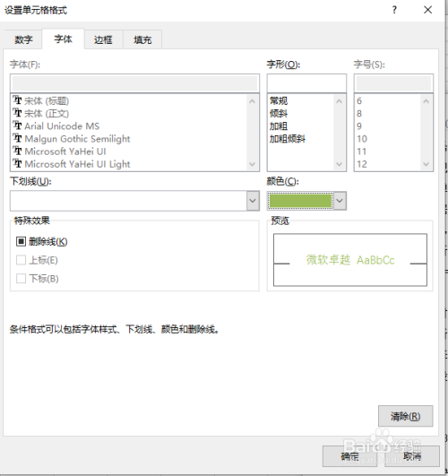This screenshot has height=476, width=448.
Task: Pick Malgun Gothic Semilight font
Action: (77, 139)
